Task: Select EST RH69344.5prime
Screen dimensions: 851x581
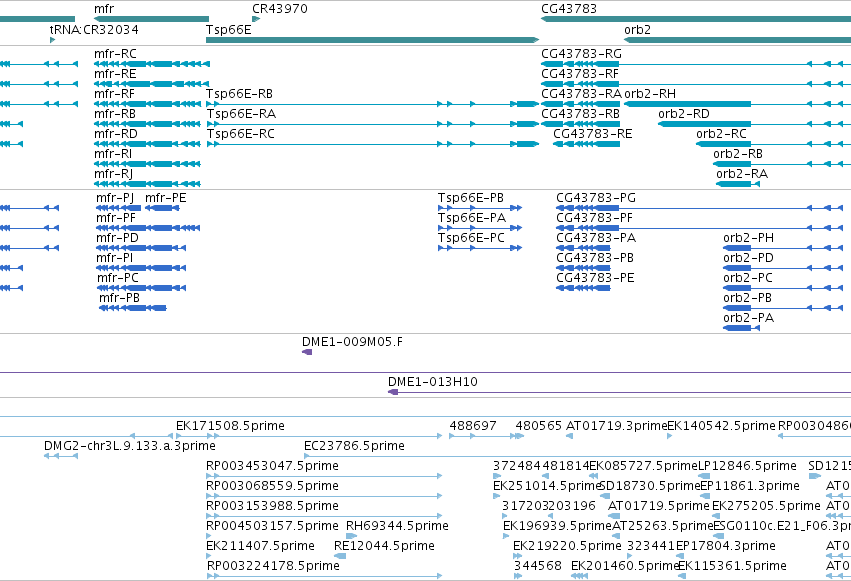Action: coord(352,536)
